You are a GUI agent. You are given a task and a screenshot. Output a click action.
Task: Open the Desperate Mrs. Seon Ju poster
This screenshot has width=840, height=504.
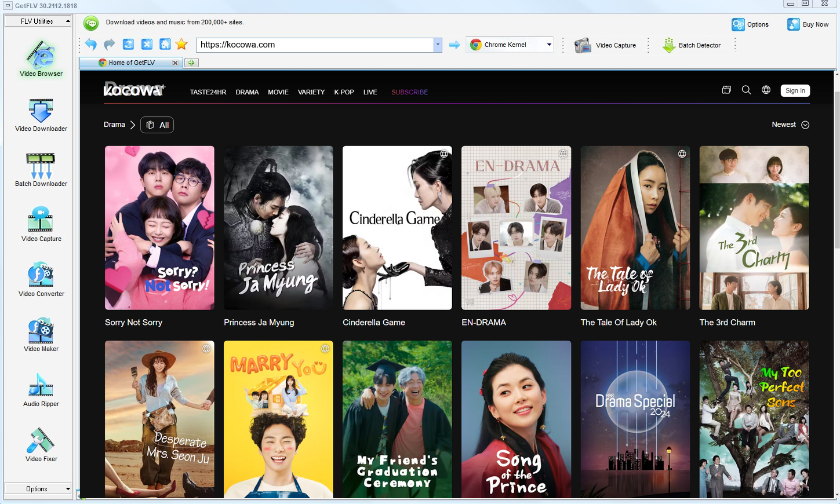point(159,419)
